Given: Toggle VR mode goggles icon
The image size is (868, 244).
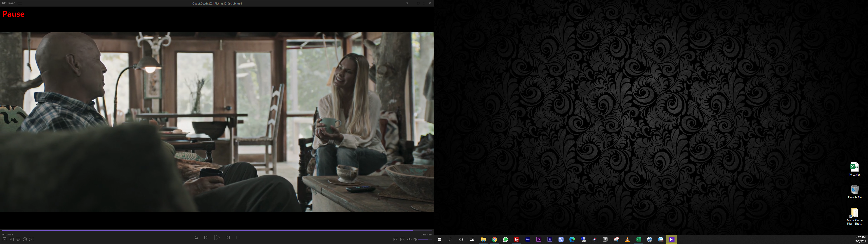Looking at the screenshot, I should (x=18, y=239).
